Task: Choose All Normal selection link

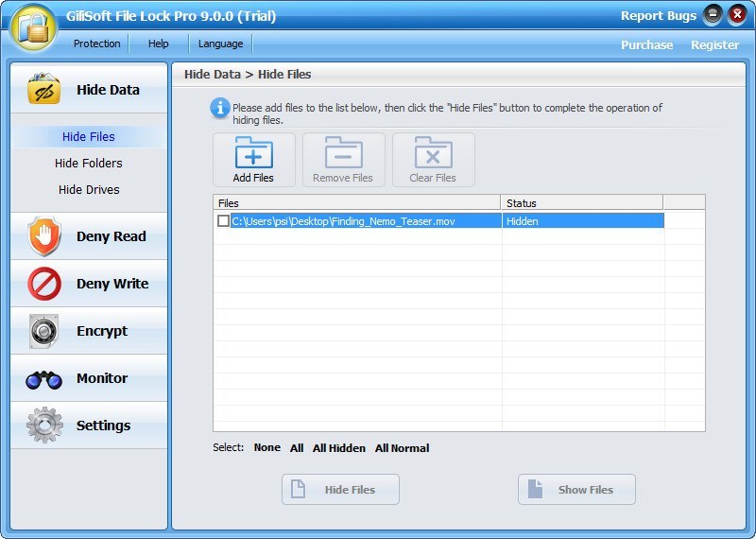Action: pyautogui.click(x=403, y=448)
